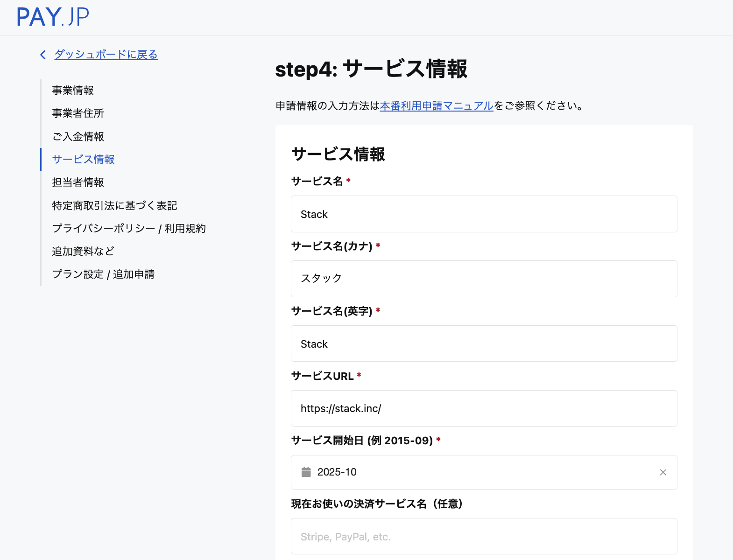This screenshot has width=733, height=560.
Task: Go to 事業者住所 section
Action: (x=78, y=113)
